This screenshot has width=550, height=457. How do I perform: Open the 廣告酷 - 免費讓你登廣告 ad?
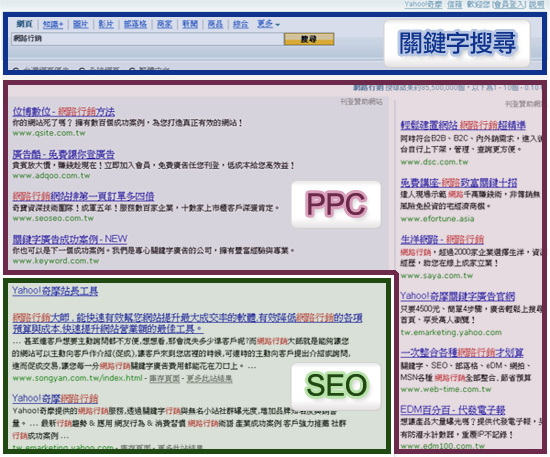(64, 154)
